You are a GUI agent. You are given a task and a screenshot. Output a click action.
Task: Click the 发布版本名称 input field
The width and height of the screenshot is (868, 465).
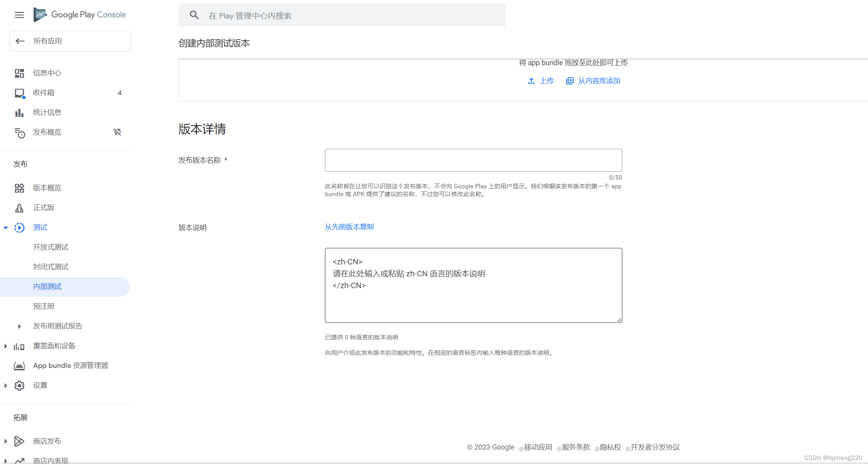click(x=474, y=160)
